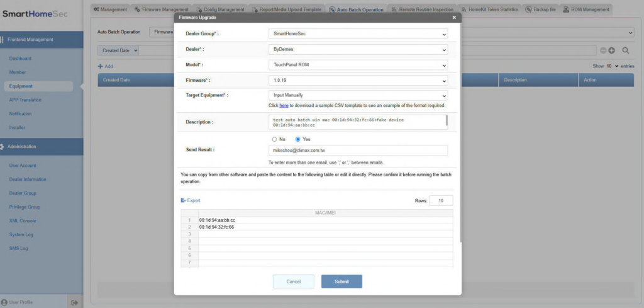
Task: Switch to the Management tab
Action: [x=110, y=9]
